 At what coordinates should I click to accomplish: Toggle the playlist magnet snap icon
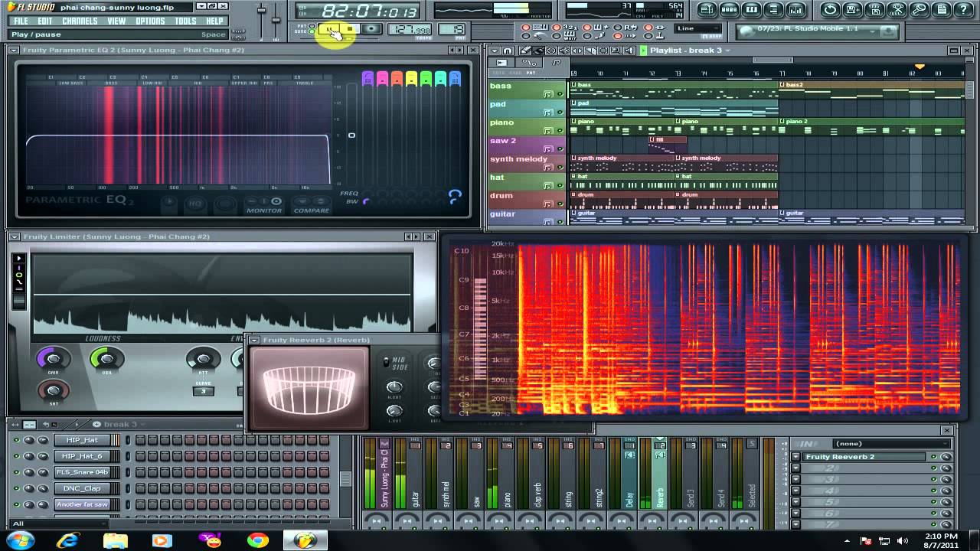click(507, 51)
